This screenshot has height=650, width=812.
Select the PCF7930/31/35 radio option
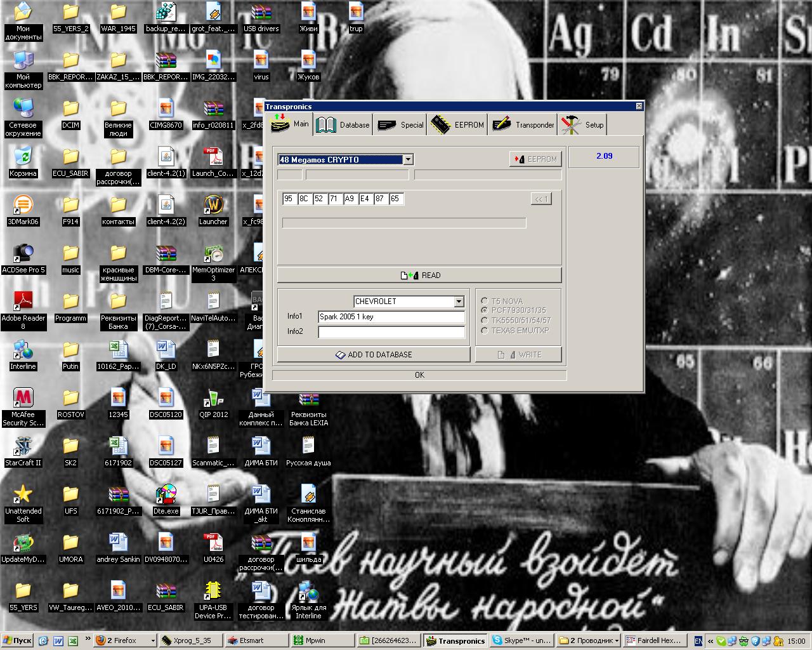coord(485,310)
